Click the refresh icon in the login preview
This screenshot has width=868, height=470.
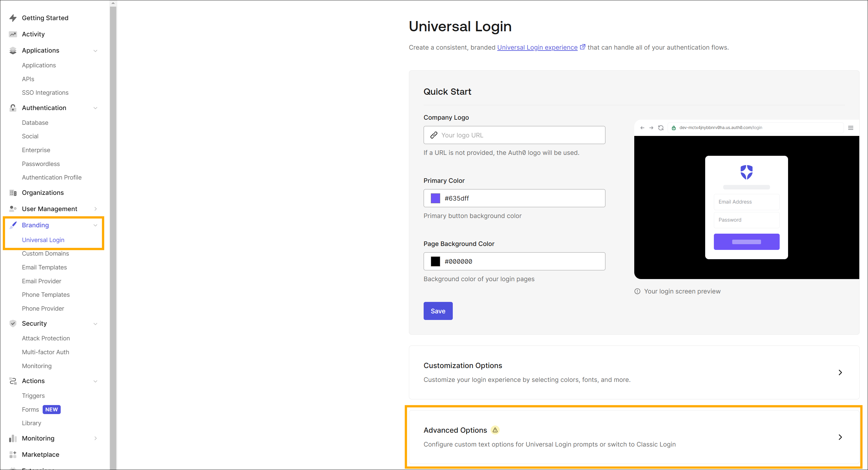[661, 128]
